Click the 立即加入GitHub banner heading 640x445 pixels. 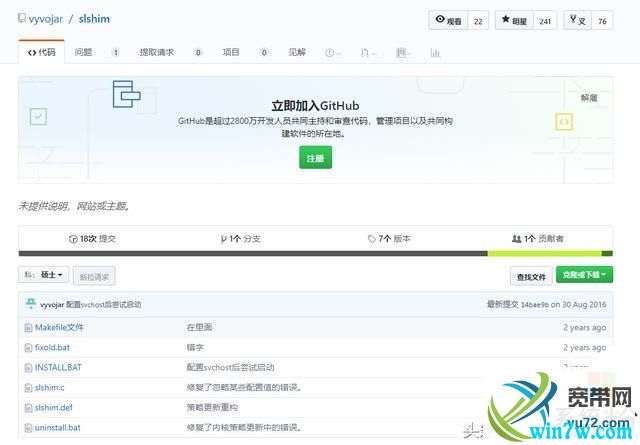(316, 106)
